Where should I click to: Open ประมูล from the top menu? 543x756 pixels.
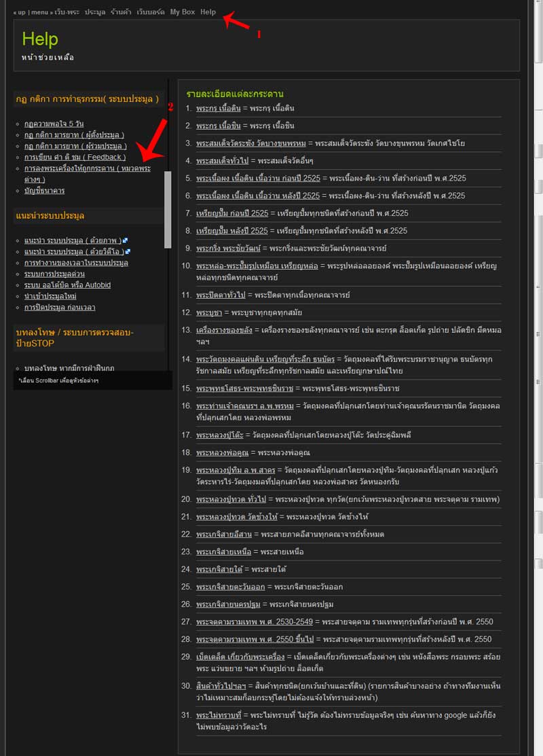pos(95,12)
